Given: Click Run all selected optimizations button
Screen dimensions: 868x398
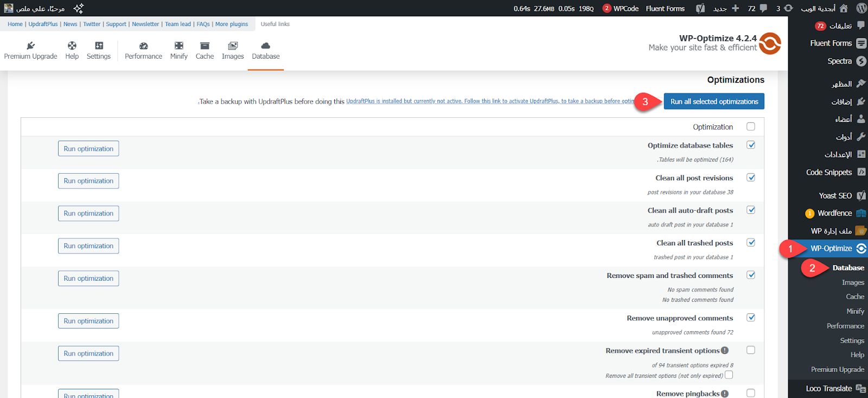Looking at the screenshot, I should [714, 102].
